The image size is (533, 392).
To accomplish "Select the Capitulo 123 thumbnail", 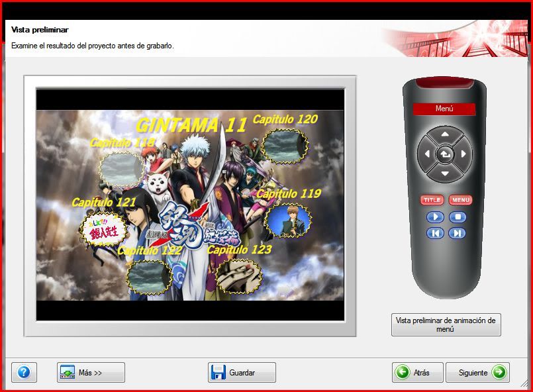I will tap(239, 276).
